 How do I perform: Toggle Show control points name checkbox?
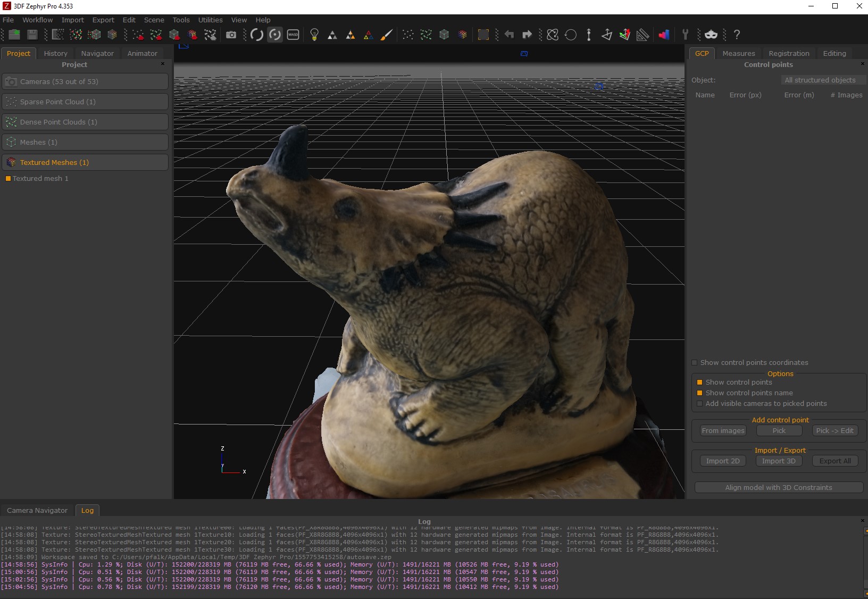(700, 393)
